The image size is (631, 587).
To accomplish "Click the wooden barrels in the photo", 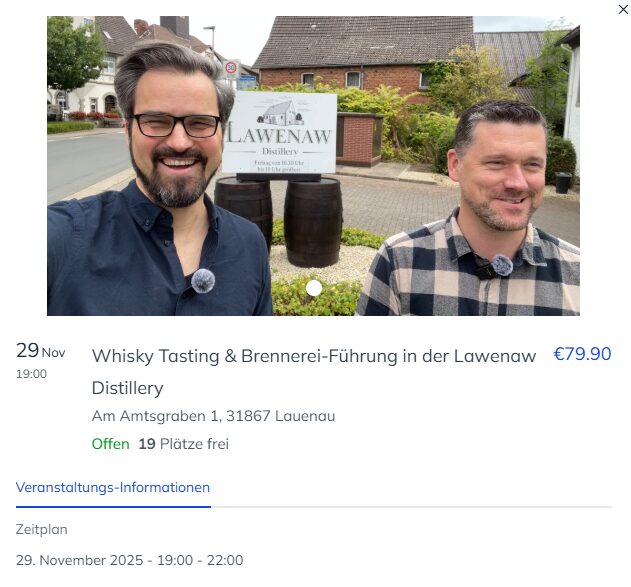I will pos(278,220).
